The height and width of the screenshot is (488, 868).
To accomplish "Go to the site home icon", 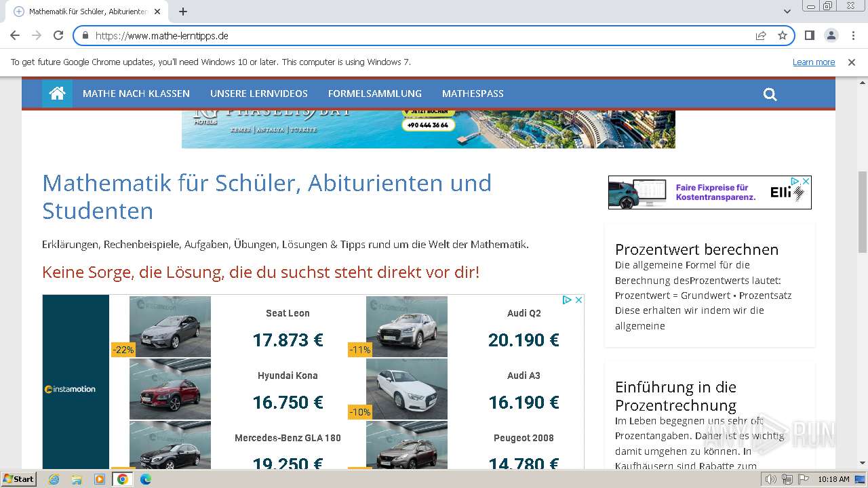I will 57,94.
